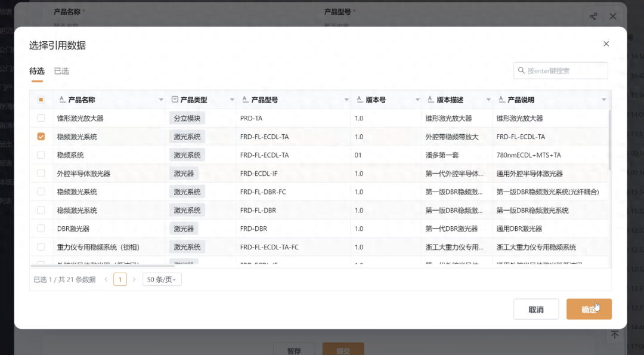Toggle the select-all checkbox in the table header
Image resolution: width=644 pixels, height=355 pixels.
click(41, 100)
